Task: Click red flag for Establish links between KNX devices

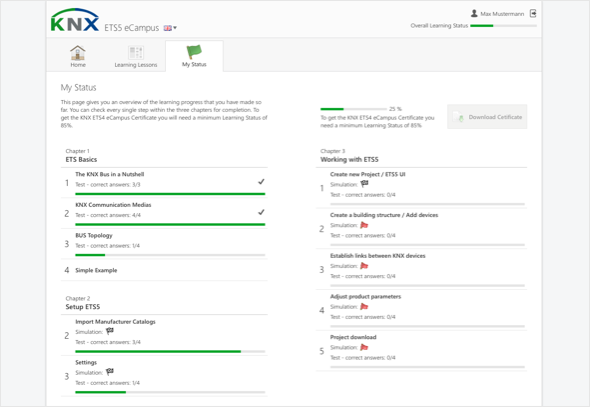Action: click(364, 266)
